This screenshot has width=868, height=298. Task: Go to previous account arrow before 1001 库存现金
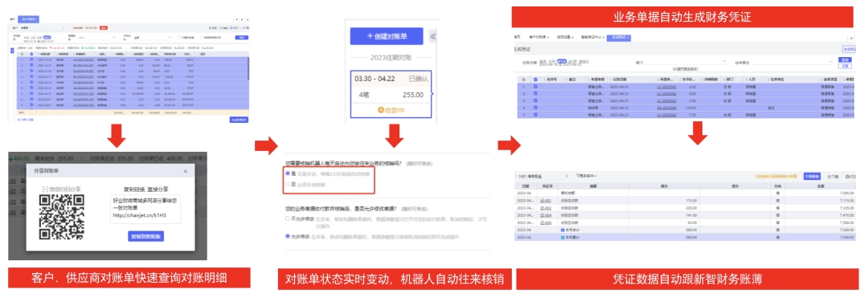click(x=517, y=176)
